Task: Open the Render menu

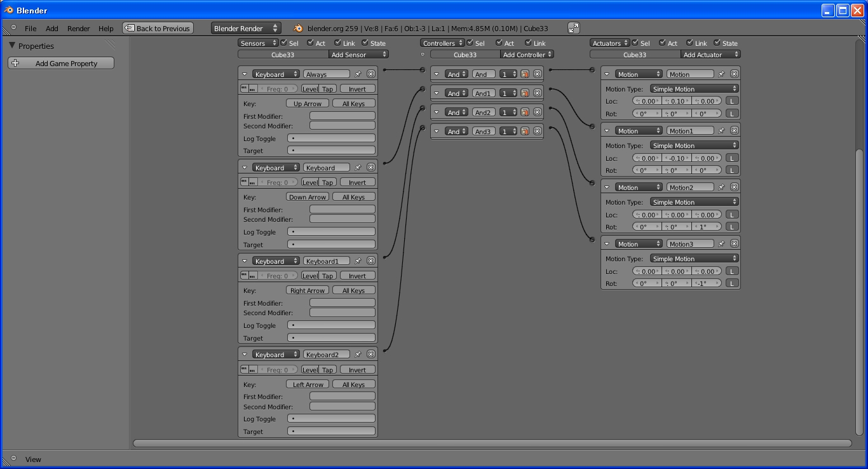Action: [79, 28]
